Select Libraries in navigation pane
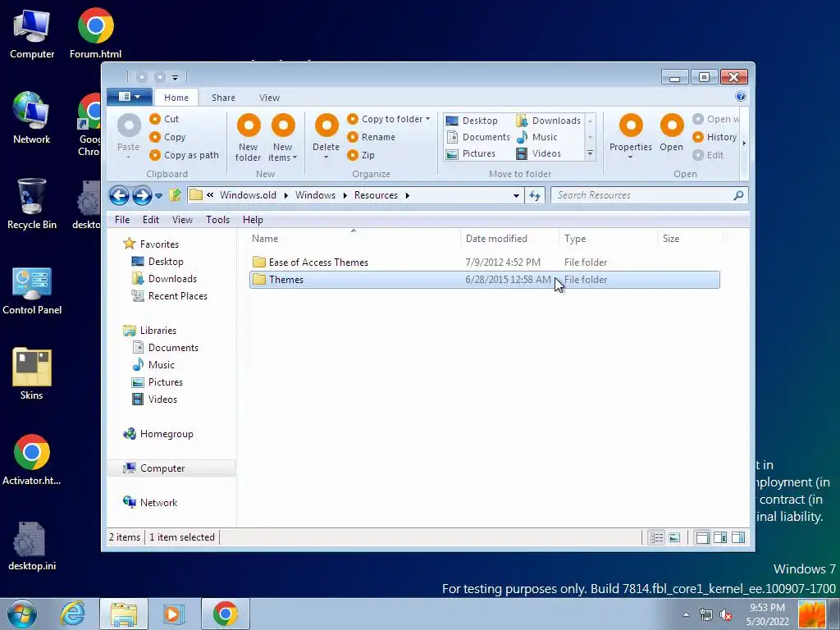This screenshot has width=840, height=630. click(x=150, y=331)
